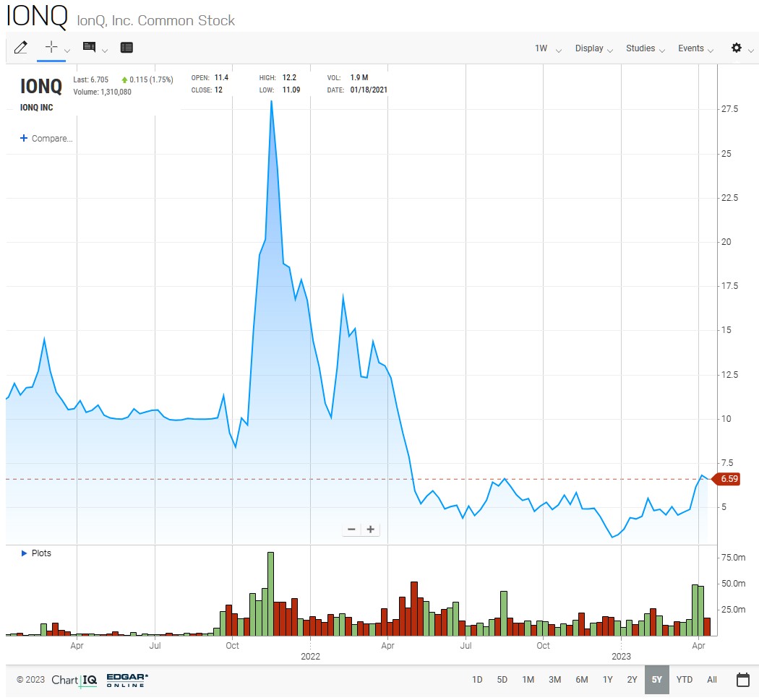
Task: Select the YTD range
Action: pyautogui.click(x=685, y=679)
